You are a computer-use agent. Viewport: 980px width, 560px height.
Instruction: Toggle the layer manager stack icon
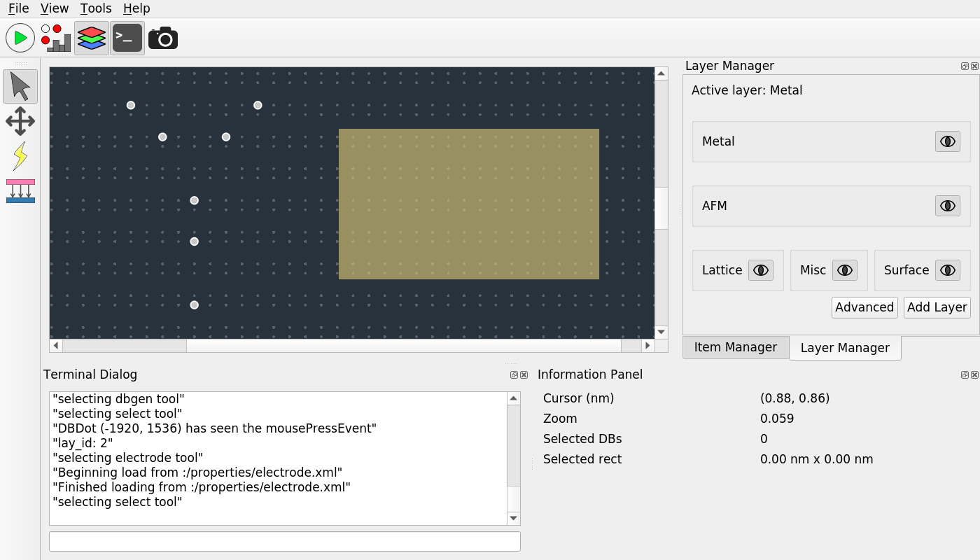point(92,38)
